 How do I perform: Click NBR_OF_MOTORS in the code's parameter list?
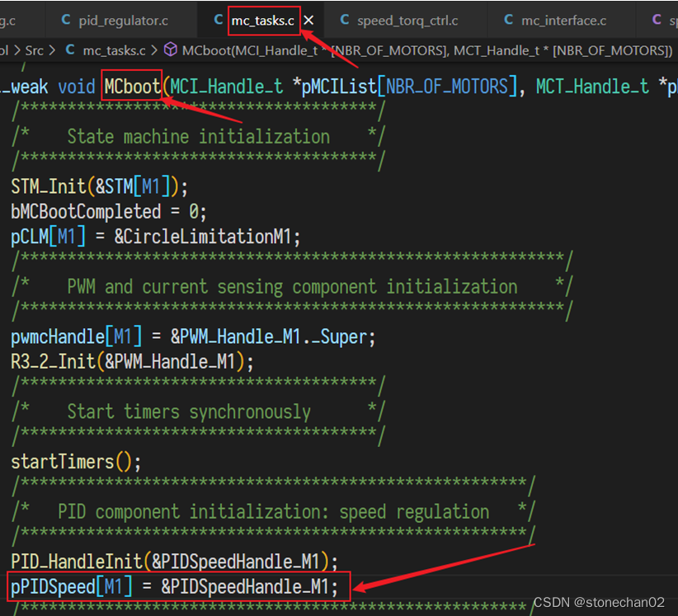(447, 87)
